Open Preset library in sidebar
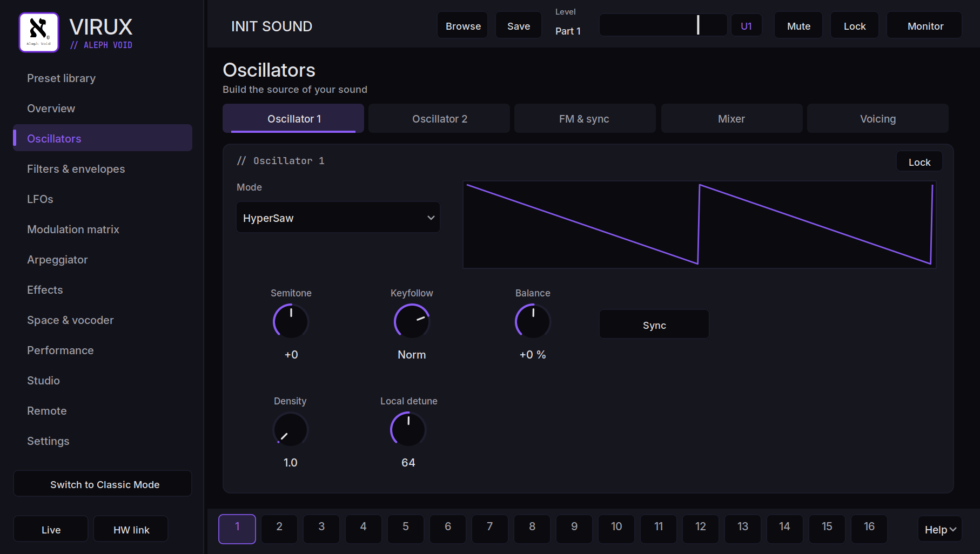This screenshot has width=980, height=554. point(103,78)
